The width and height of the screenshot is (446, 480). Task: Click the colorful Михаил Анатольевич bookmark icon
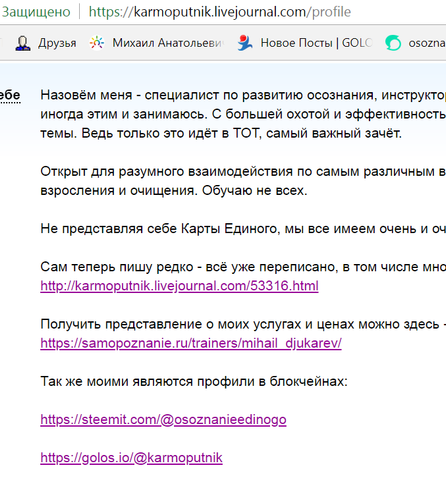97,43
